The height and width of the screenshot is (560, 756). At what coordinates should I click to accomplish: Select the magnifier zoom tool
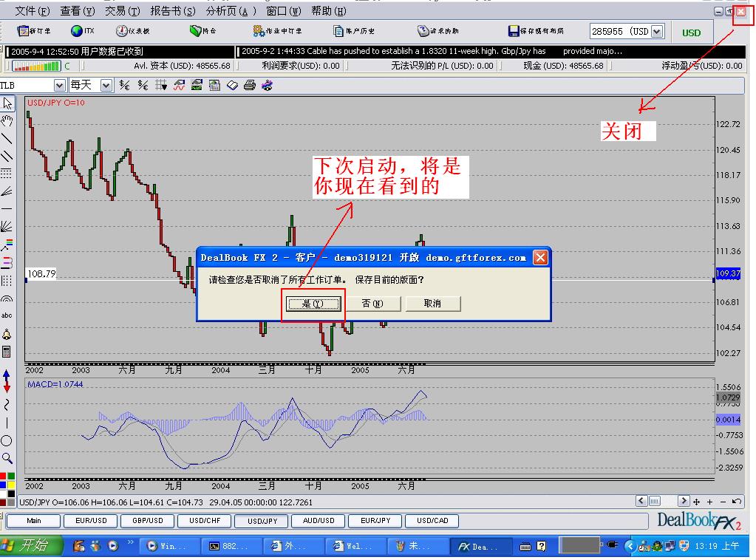7,458
